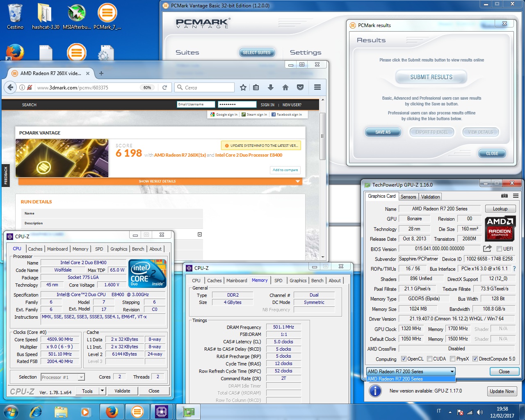Click the Steam sign in option

(254, 114)
